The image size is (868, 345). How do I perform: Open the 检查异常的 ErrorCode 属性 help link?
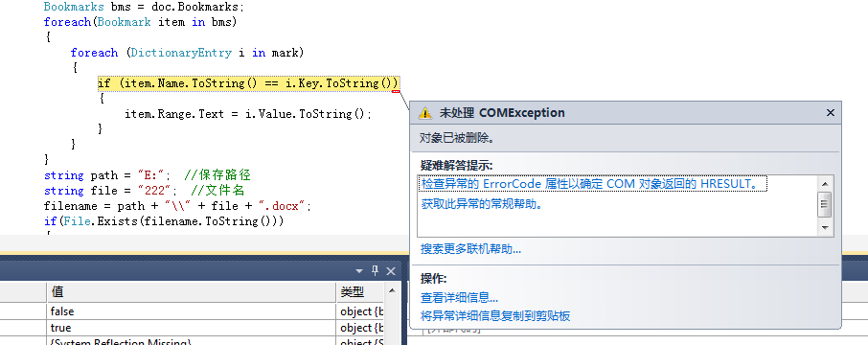(x=591, y=184)
